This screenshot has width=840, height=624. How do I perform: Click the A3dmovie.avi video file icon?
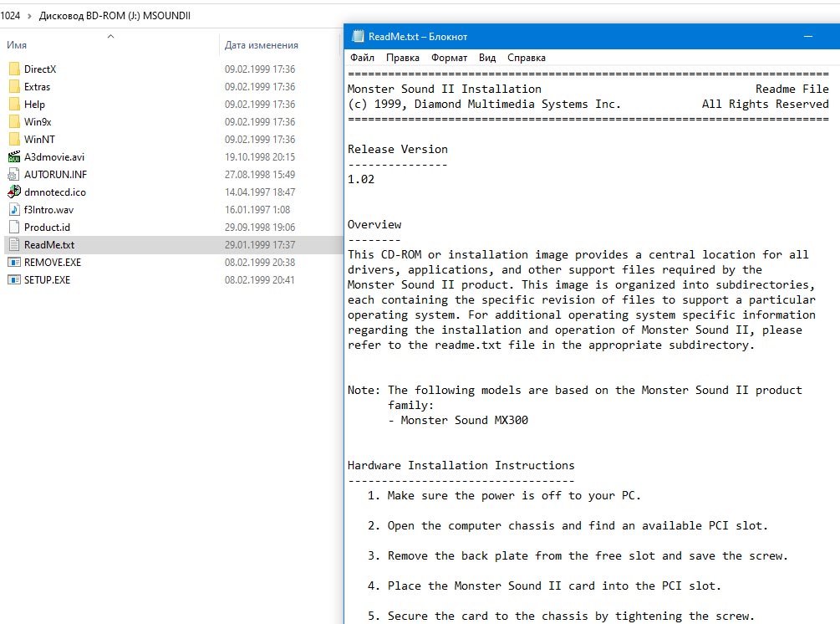coord(14,157)
